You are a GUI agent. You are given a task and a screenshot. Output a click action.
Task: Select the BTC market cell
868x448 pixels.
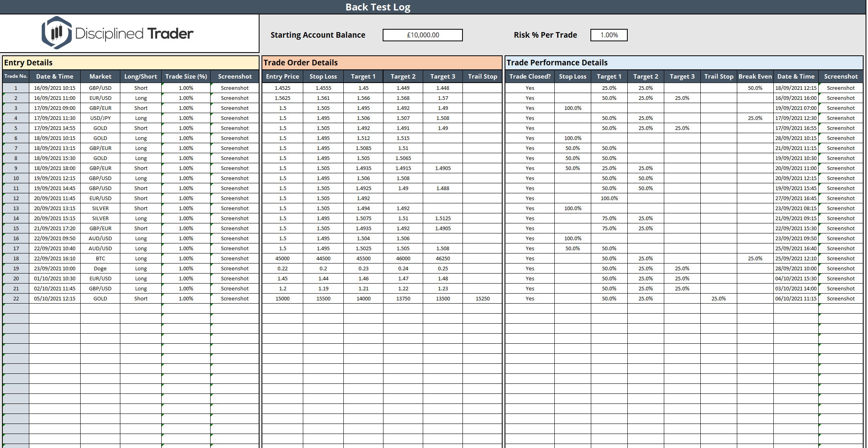(x=100, y=258)
